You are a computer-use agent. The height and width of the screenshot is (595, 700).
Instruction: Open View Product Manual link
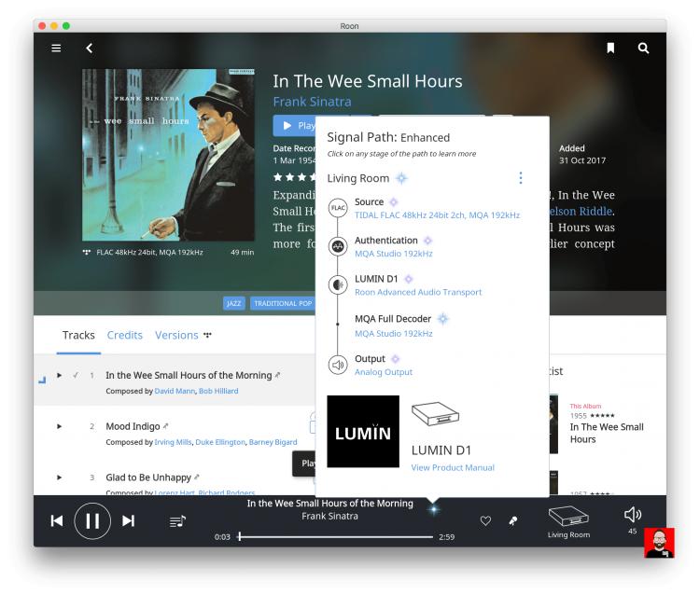click(x=453, y=467)
